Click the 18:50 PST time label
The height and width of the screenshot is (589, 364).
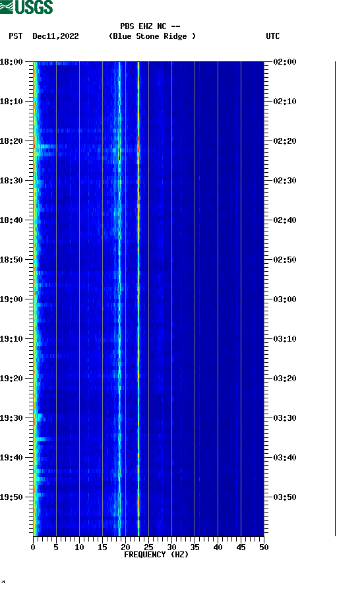pyautogui.click(x=11, y=260)
